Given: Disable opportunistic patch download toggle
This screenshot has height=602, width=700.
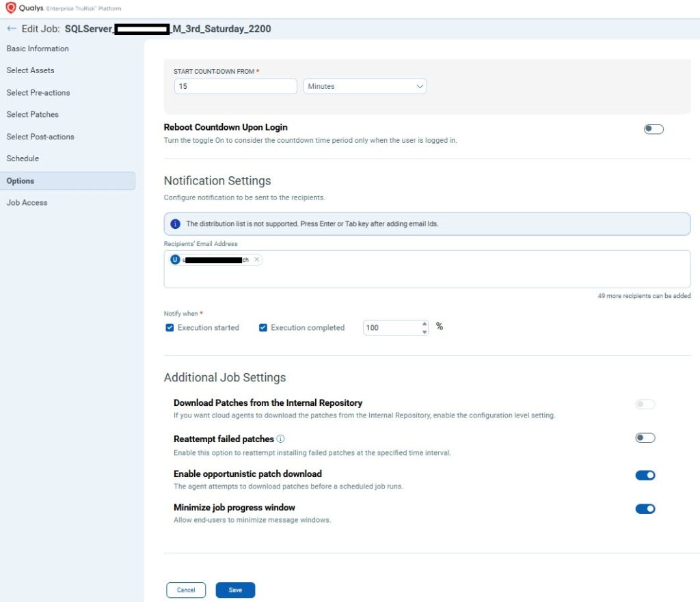Looking at the screenshot, I should click(645, 475).
